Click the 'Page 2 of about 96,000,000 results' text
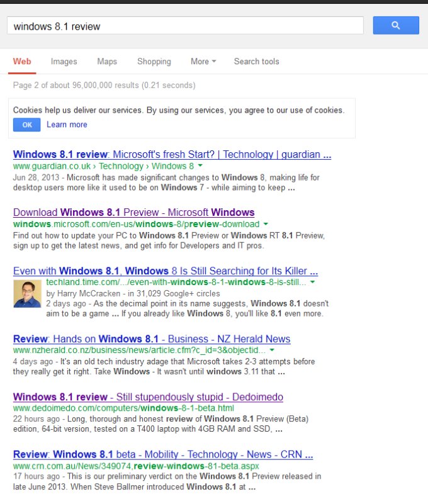 [104, 85]
